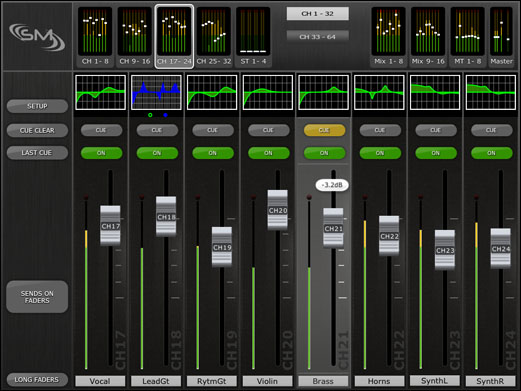Image resolution: width=521 pixels, height=391 pixels.
Task: Turn off the Horns channel ON button
Action: [380, 153]
